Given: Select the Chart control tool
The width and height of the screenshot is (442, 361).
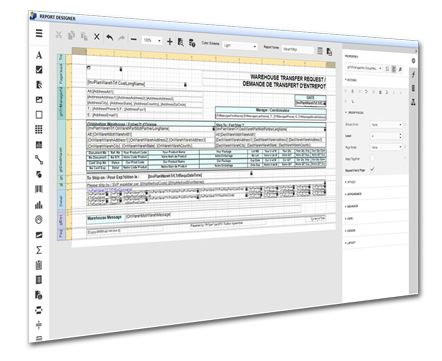Looking at the screenshot, I should click(39, 204).
